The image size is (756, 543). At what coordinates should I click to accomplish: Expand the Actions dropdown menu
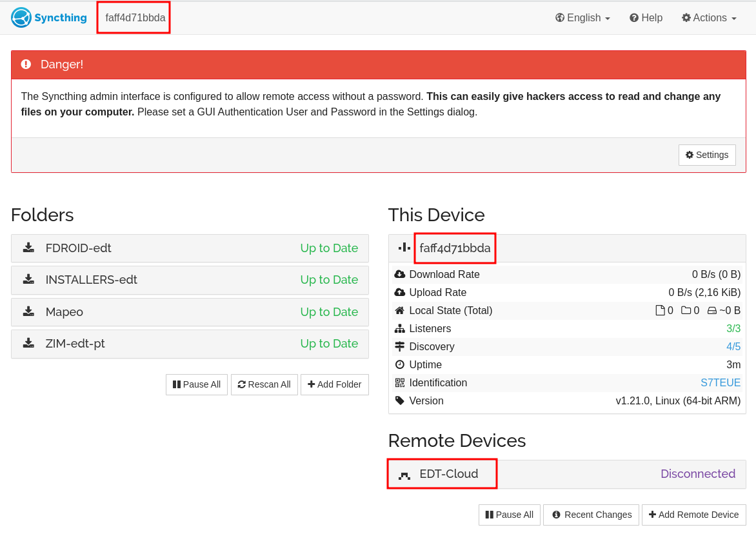(709, 18)
